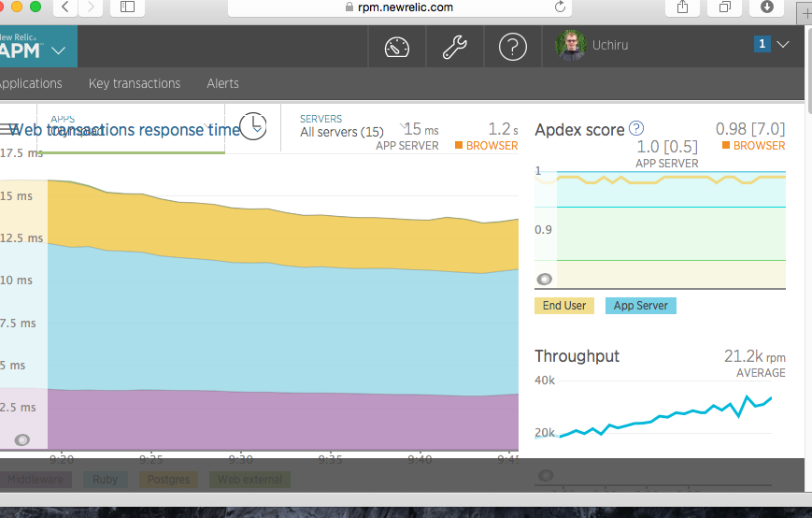Click the Uchiru user avatar
Image resolution: width=812 pixels, height=518 pixels.
tap(571, 46)
